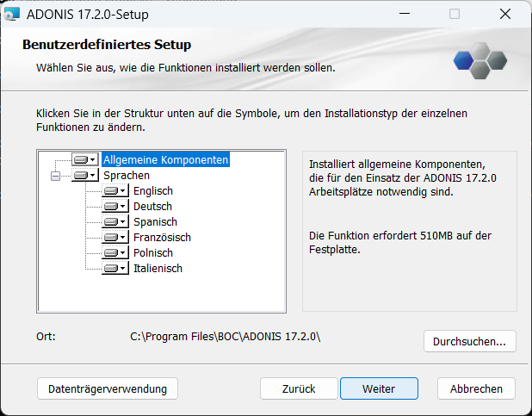Open Datenträgerverwendung disk usage dialog
This screenshot has width=532, height=416.
point(108,388)
